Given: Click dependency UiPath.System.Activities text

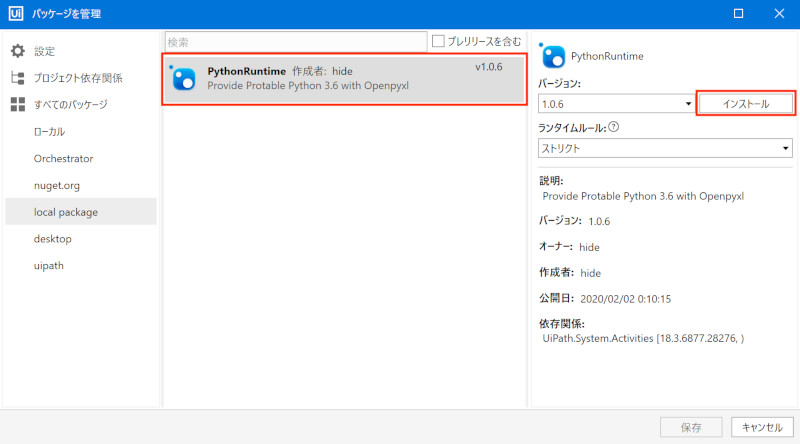Looking at the screenshot, I should (643, 338).
